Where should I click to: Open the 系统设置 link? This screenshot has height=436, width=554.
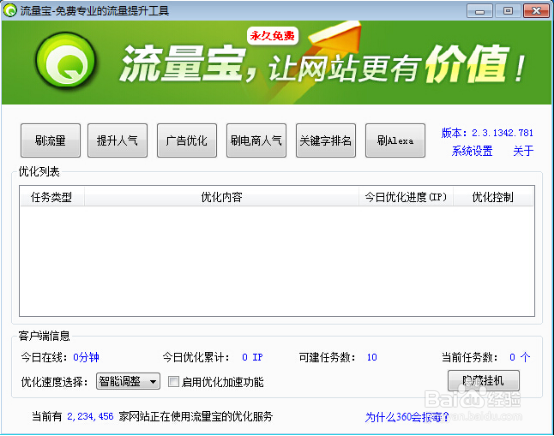click(472, 151)
